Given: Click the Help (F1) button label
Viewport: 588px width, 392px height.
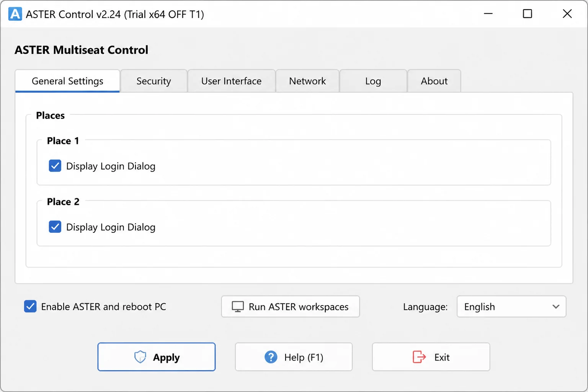Looking at the screenshot, I should coord(304,358).
